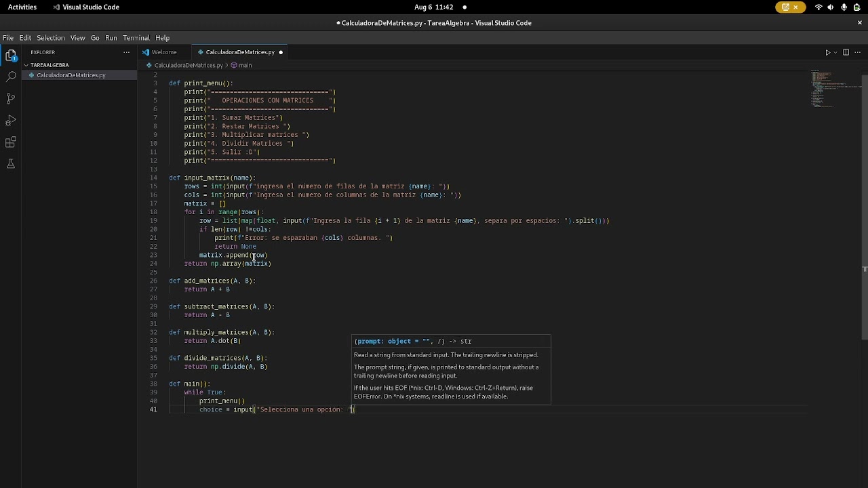Click the unsaved dot on CalculadoraDeMatrices.py tab
The width and height of the screenshot is (868, 488).
(281, 52)
